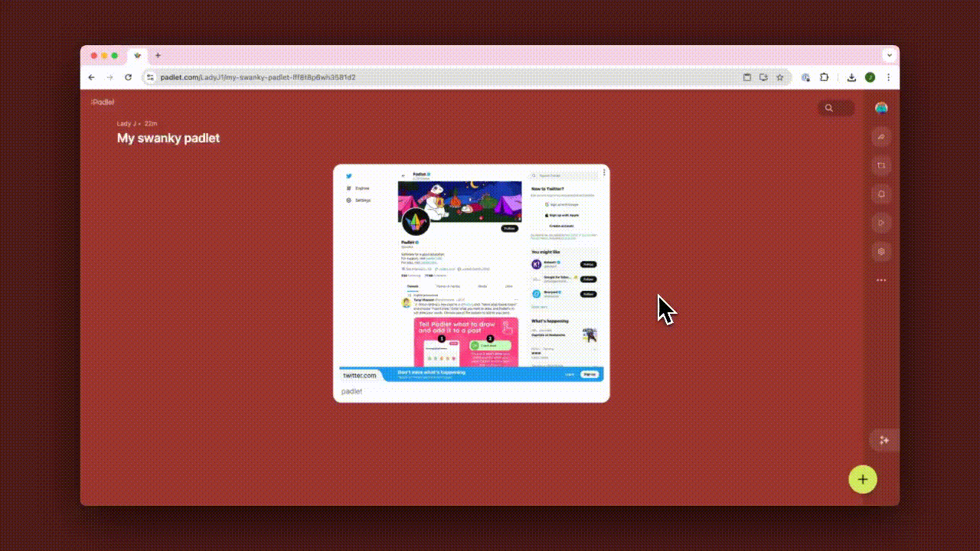
Task: Click the Padlet logo at top left
Action: pos(103,102)
